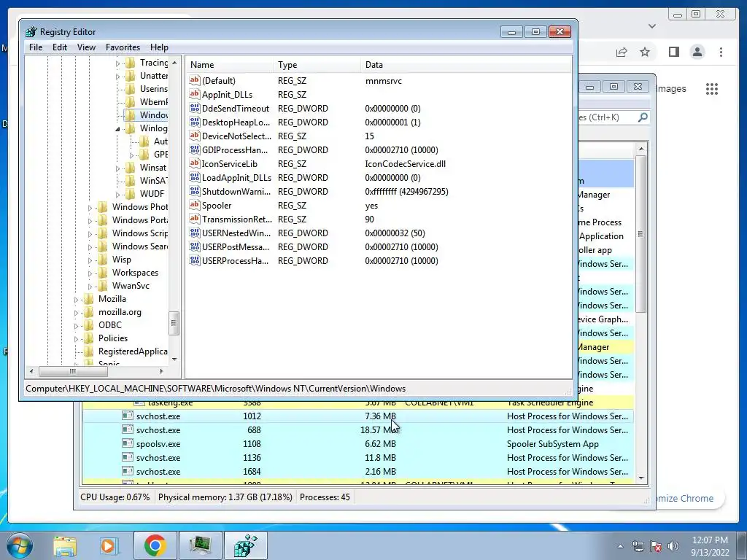Select the RegisteredApplica... key in tree

click(x=133, y=351)
